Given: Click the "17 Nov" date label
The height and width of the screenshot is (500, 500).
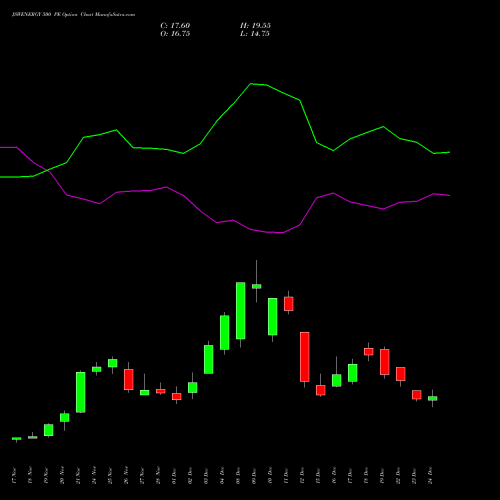Looking at the screenshot, I should click(14, 476).
